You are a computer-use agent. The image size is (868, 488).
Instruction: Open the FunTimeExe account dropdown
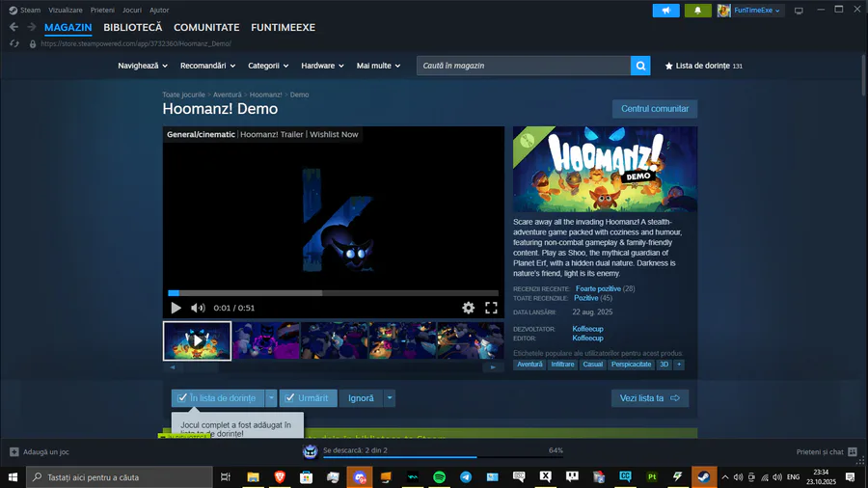(757, 11)
